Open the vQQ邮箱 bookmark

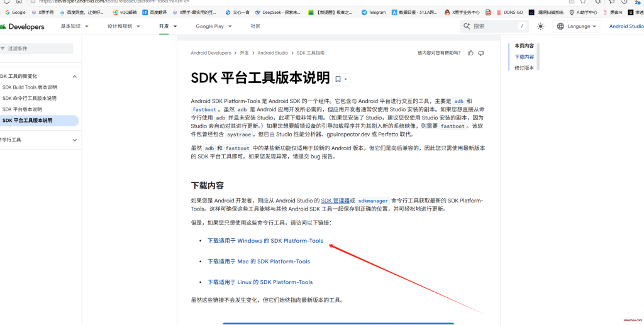pyautogui.click(x=125, y=13)
